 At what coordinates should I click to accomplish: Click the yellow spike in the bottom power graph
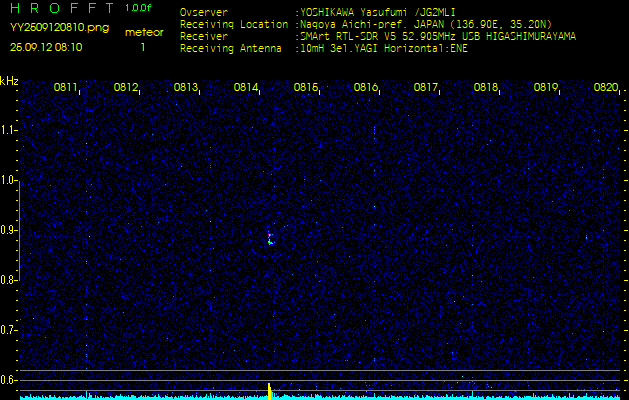pyautogui.click(x=269, y=390)
